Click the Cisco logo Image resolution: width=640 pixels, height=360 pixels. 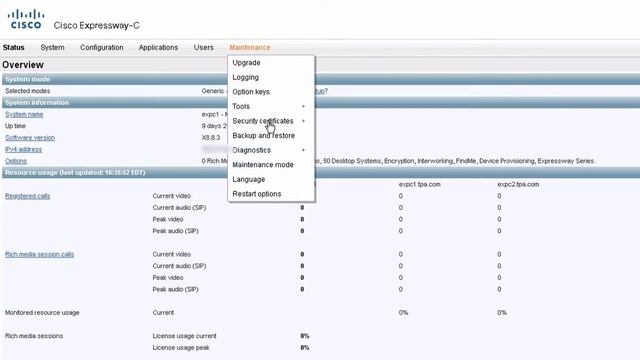[x=26, y=20]
